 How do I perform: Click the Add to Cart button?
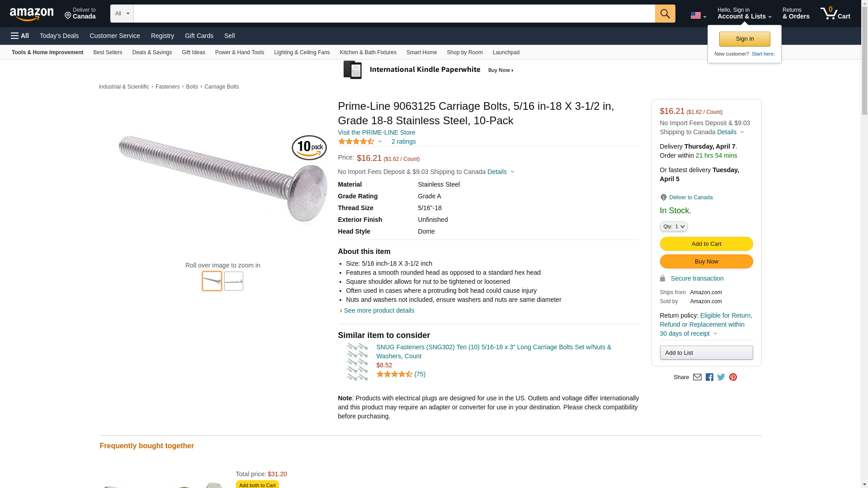pyautogui.click(x=706, y=244)
